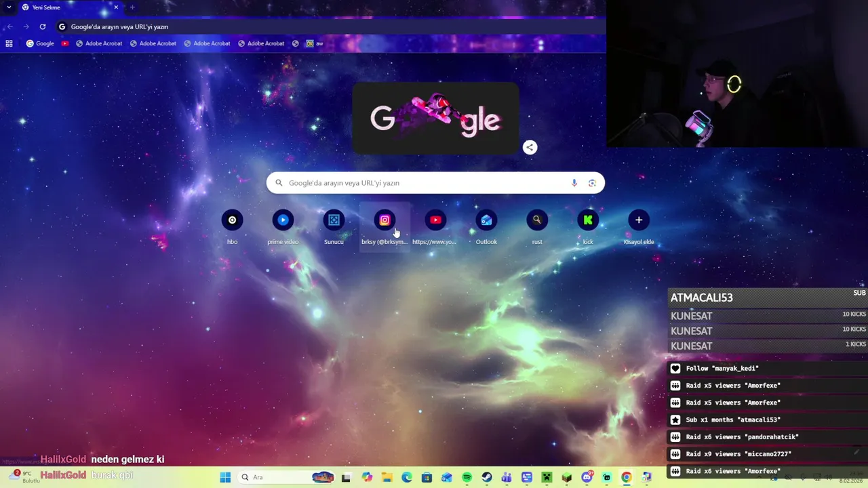The height and width of the screenshot is (488, 868).
Task: Open Google Lens image search icon
Action: [x=592, y=183]
